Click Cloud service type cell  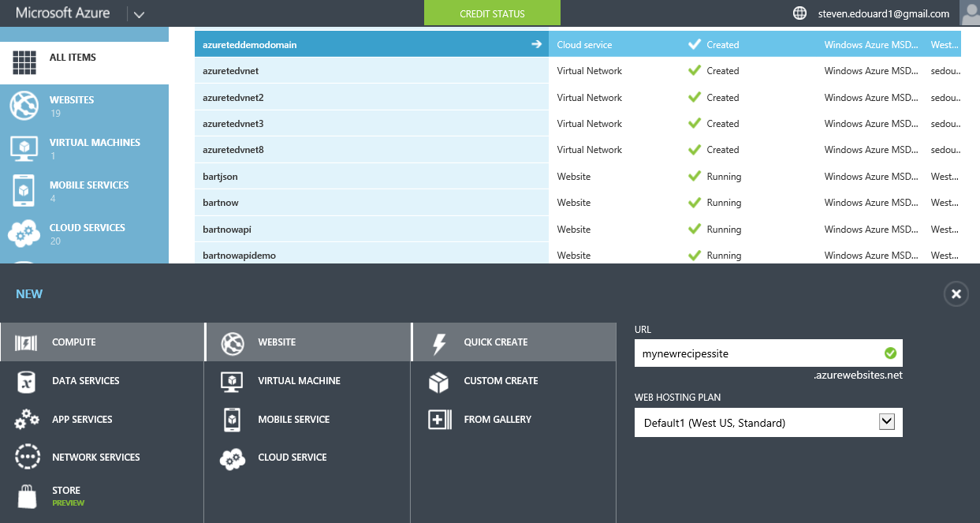click(x=584, y=45)
